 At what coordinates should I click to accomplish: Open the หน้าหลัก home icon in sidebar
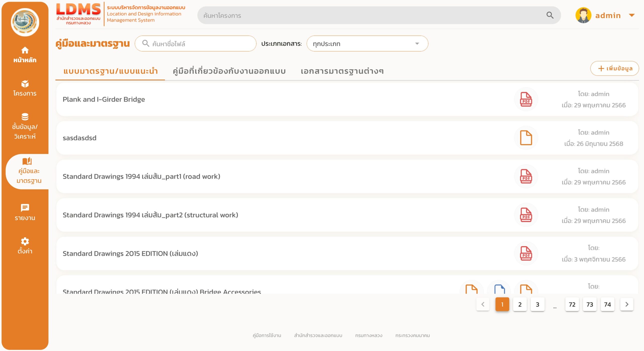pyautogui.click(x=25, y=50)
